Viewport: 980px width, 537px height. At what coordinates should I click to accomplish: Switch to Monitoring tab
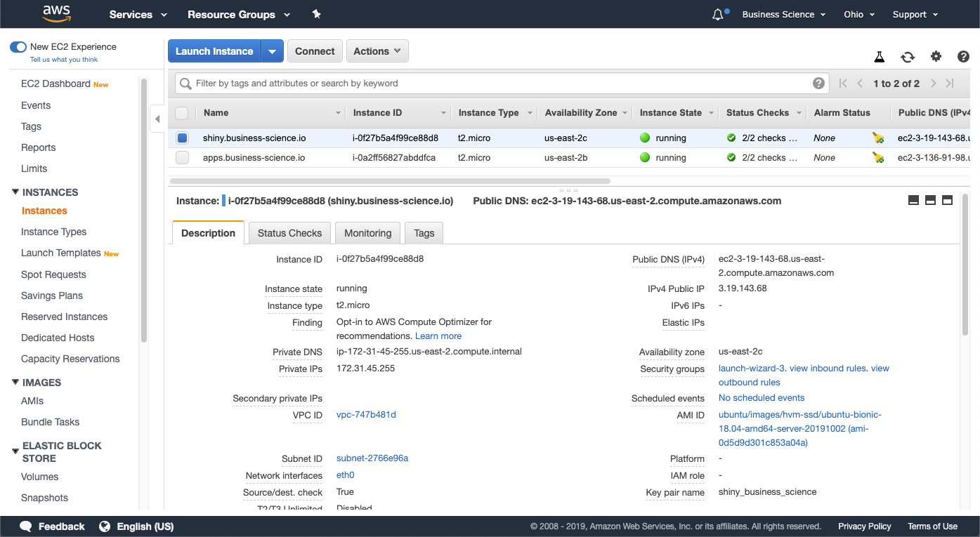tap(367, 233)
